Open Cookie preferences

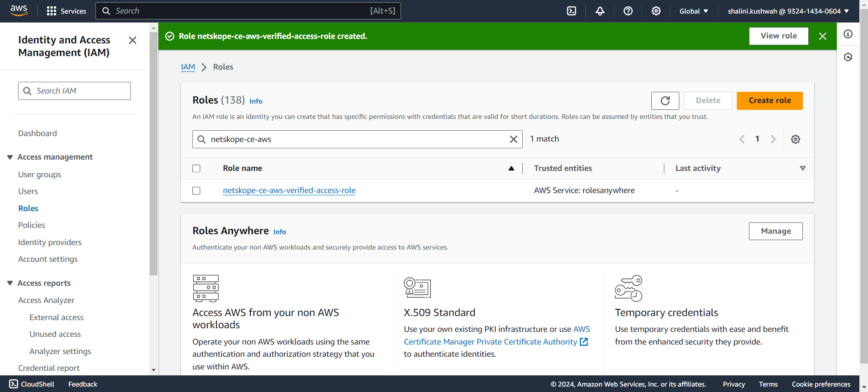point(821,384)
